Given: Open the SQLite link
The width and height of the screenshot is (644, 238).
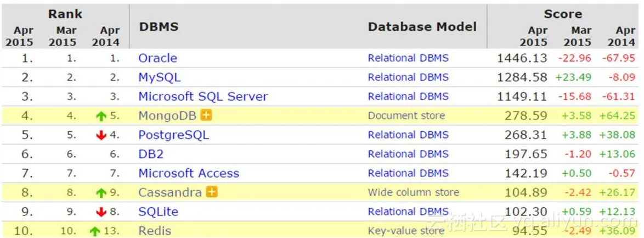Looking at the screenshot, I should (x=158, y=212).
